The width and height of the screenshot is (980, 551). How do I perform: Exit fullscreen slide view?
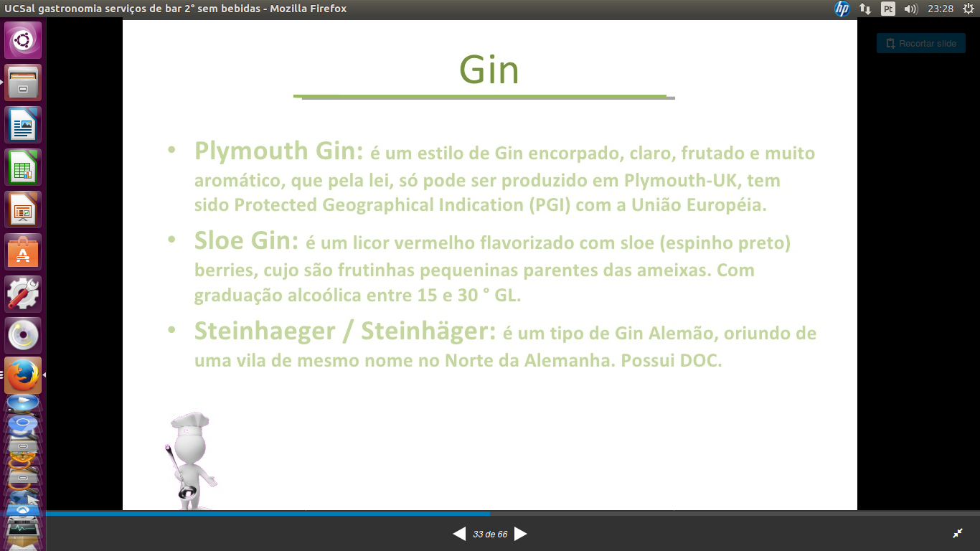coord(957,533)
